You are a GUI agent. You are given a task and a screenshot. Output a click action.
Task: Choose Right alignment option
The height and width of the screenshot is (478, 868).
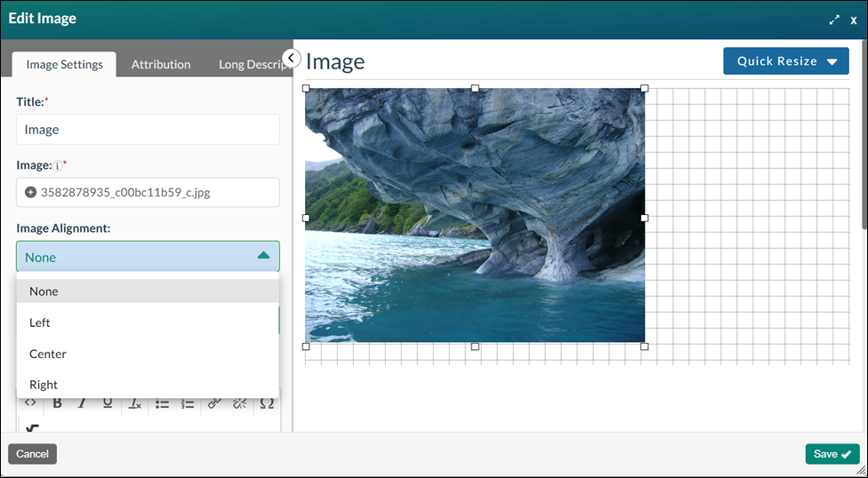coord(148,385)
